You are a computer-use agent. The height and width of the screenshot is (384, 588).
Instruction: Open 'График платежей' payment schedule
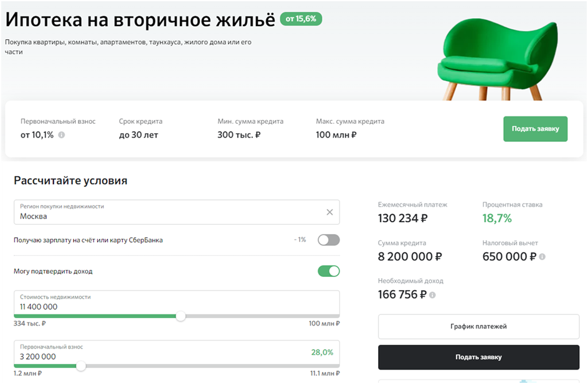(x=478, y=326)
